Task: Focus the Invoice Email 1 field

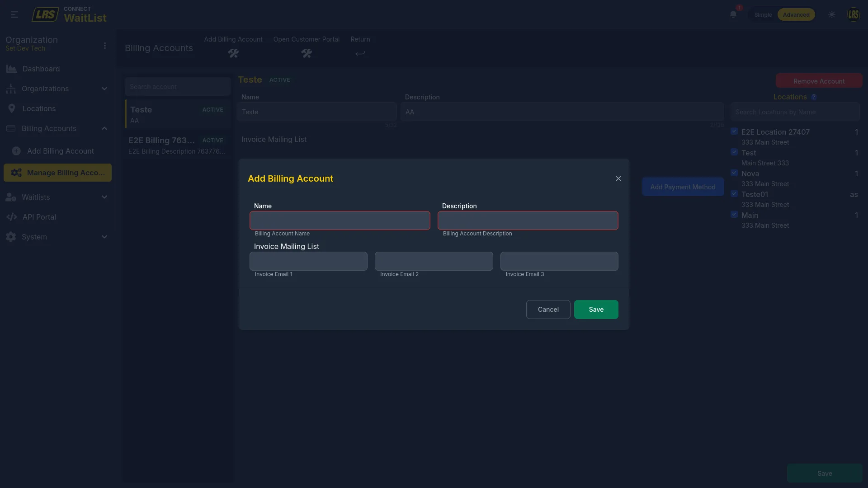Action: click(x=308, y=261)
